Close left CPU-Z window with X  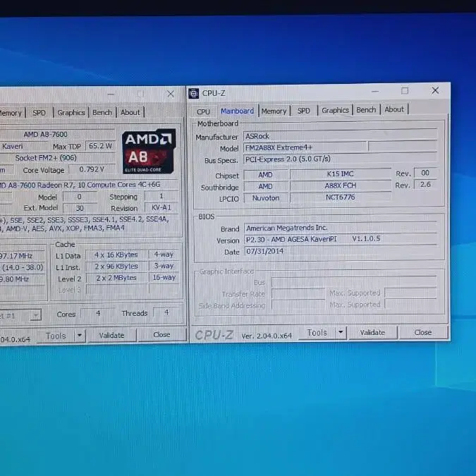(x=171, y=94)
